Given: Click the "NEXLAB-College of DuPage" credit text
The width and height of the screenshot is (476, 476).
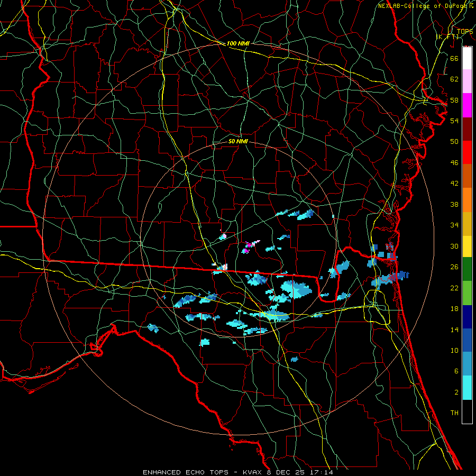Looking at the screenshot, I should click(x=422, y=6).
